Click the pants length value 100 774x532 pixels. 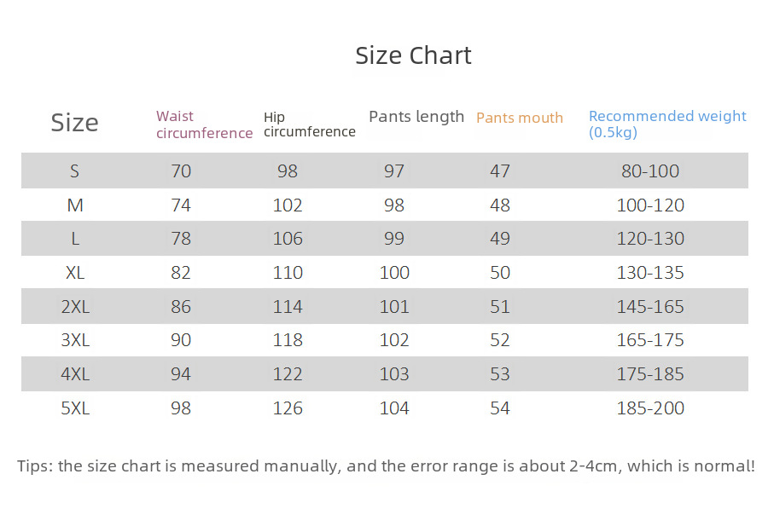tap(394, 273)
